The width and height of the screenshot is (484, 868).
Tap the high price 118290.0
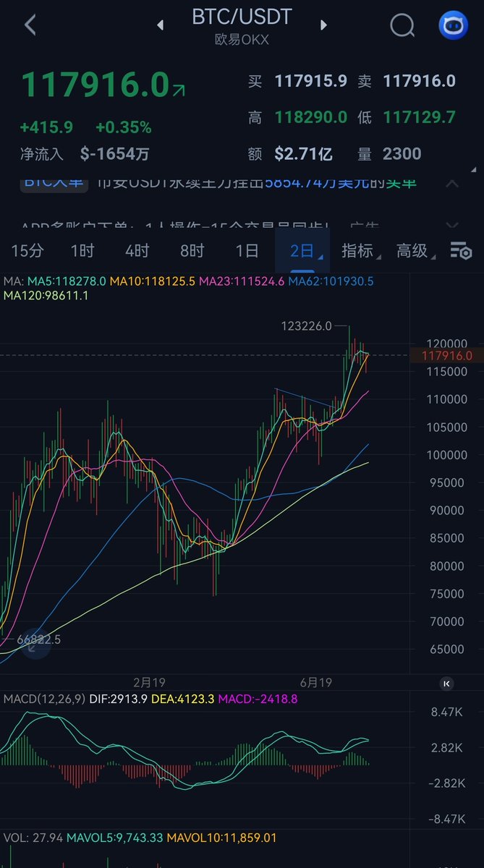pos(310,117)
